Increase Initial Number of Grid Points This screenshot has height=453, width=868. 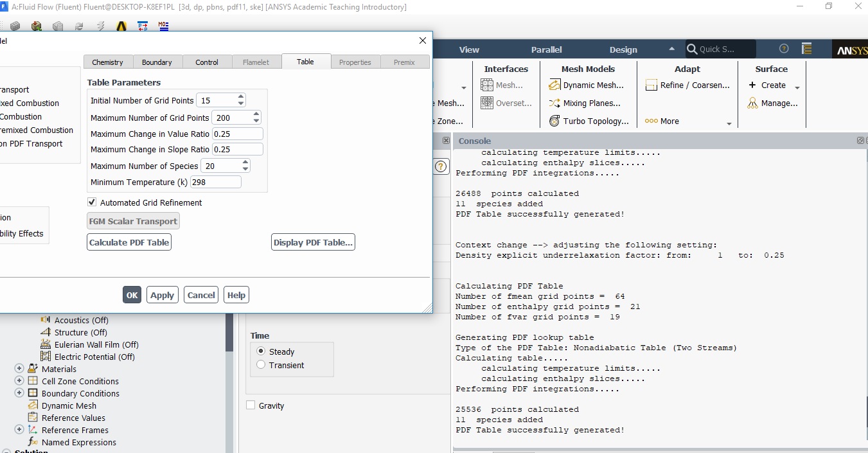pos(241,97)
